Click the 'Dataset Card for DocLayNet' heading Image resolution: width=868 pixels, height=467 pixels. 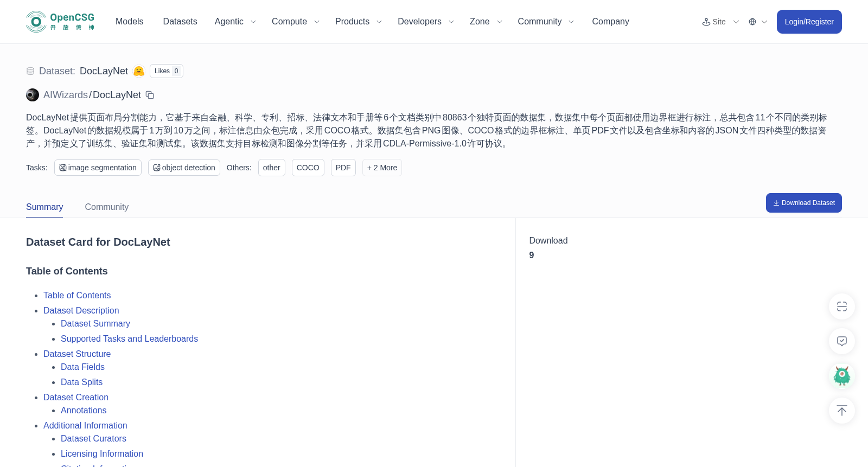[98, 242]
